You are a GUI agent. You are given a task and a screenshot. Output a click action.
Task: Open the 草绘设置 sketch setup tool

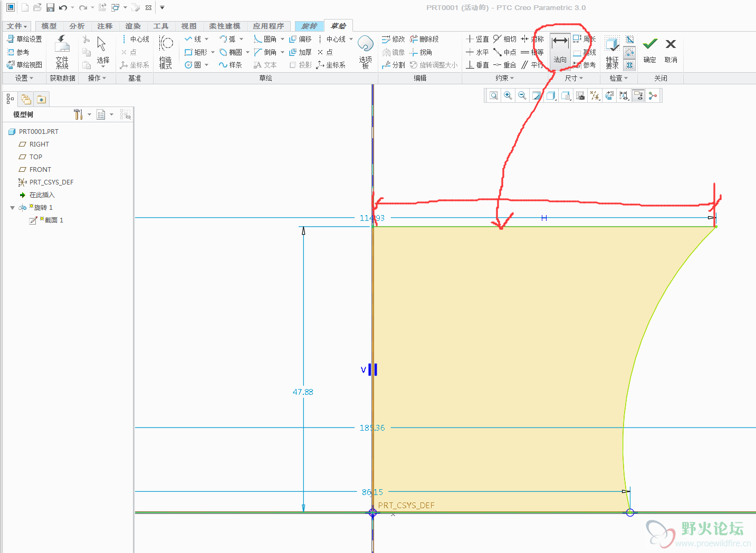(x=24, y=39)
